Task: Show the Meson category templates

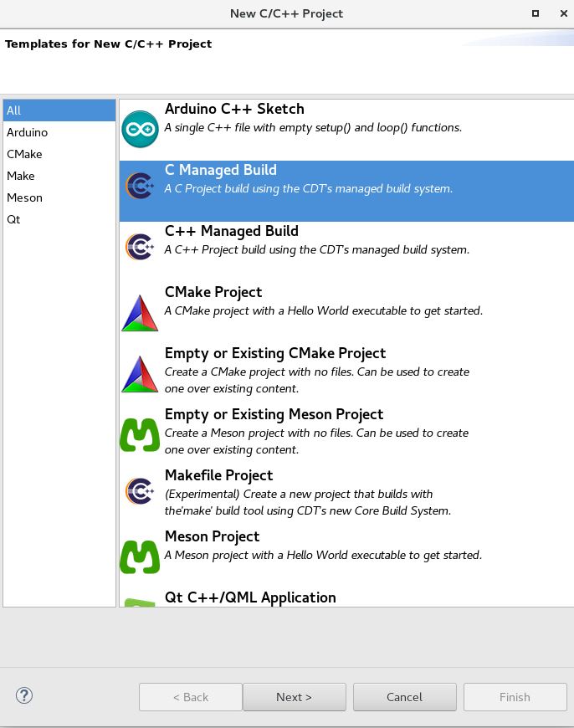Action: coord(59,197)
